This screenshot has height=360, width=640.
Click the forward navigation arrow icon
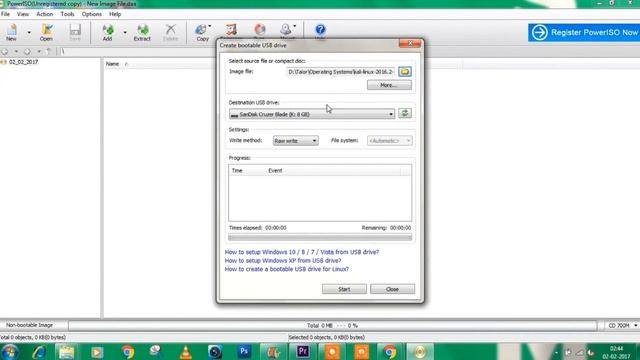pyautogui.click(x=27, y=52)
